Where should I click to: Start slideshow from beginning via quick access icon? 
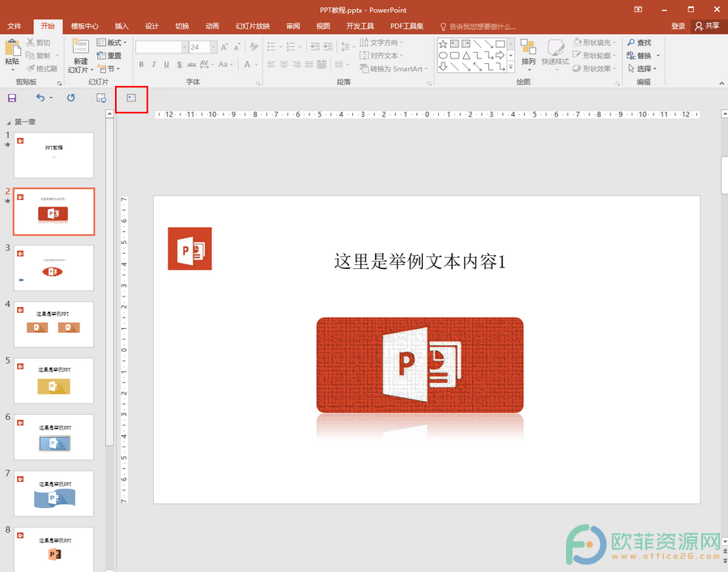[100, 97]
